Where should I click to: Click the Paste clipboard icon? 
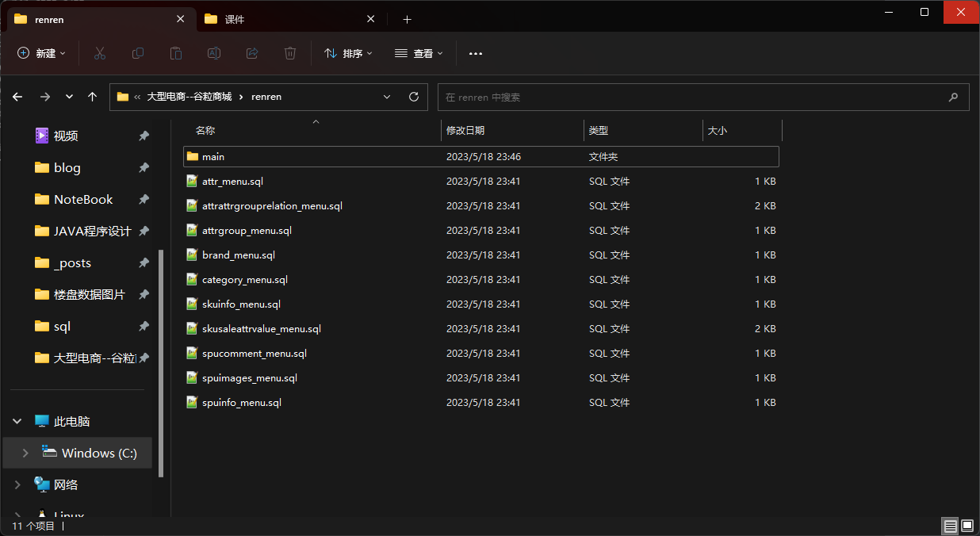point(176,53)
